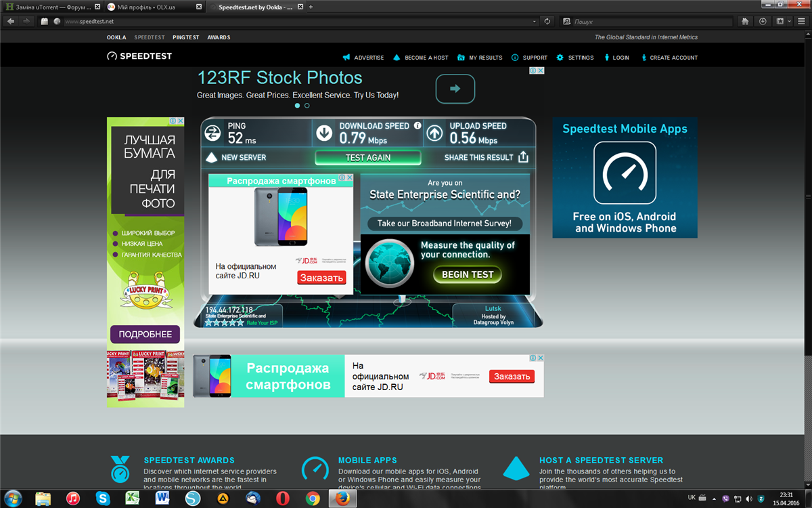Open File Explorer from the taskbar
This screenshot has height=508, width=812.
point(43,499)
